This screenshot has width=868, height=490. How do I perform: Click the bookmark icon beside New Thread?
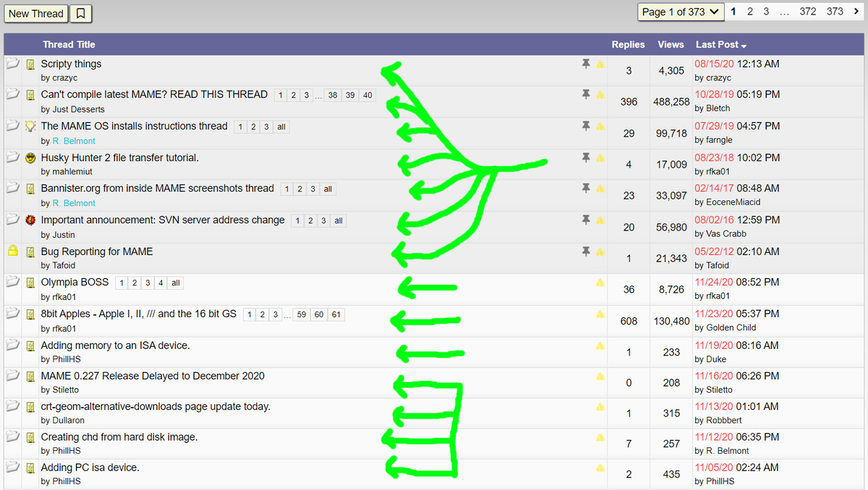tap(82, 13)
